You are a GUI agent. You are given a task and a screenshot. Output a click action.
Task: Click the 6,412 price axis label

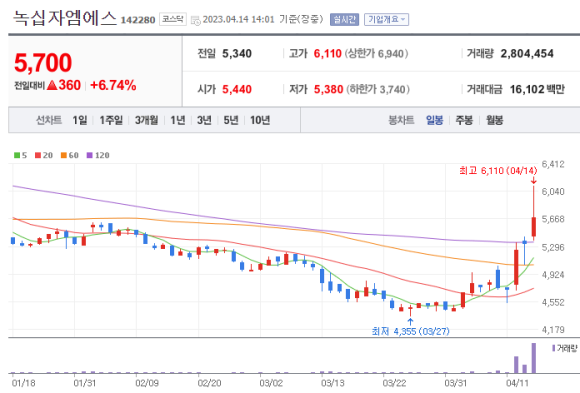553,164
